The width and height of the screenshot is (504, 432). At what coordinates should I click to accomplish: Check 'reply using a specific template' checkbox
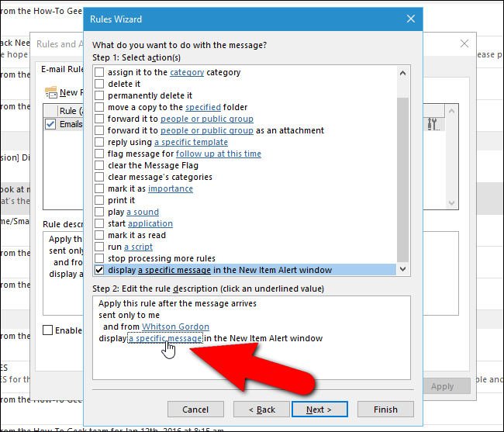click(x=99, y=142)
